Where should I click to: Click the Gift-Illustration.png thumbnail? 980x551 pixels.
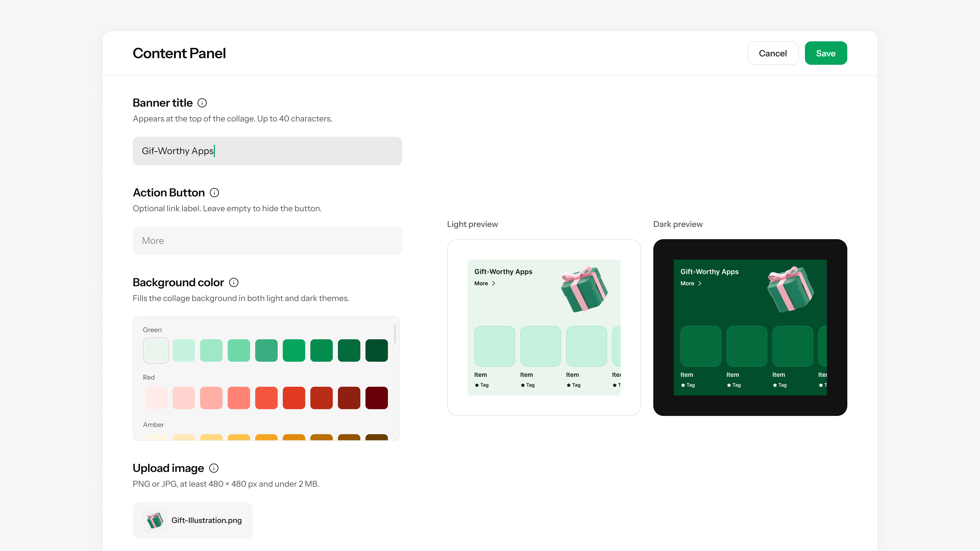pyautogui.click(x=155, y=520)
